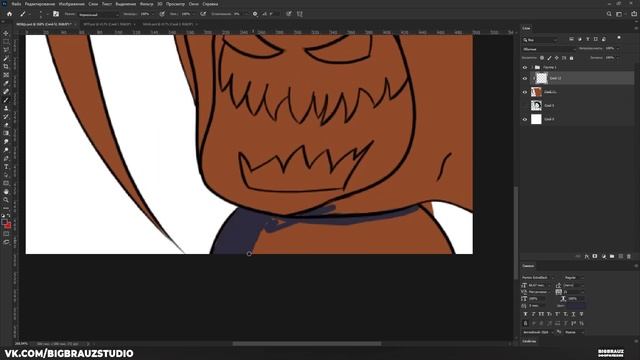Image resolution: width=640 pixels, height=360 pixels.
Task: Open the brush preset picker arrow
Action: [x=47, y=14]
